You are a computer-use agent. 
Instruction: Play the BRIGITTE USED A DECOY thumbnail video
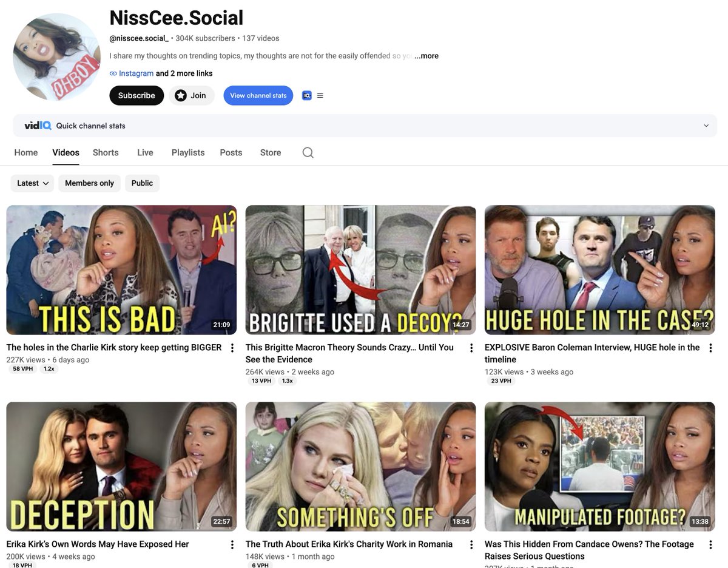pos(360,270)
